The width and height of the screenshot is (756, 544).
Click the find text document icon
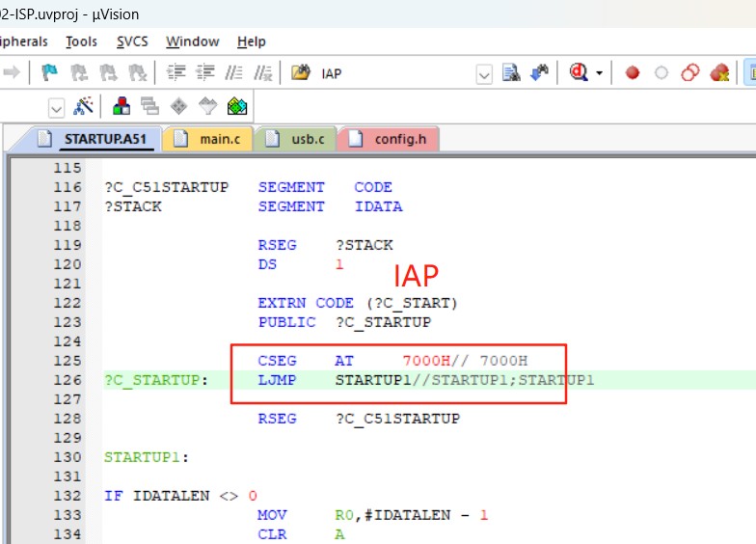511,73
